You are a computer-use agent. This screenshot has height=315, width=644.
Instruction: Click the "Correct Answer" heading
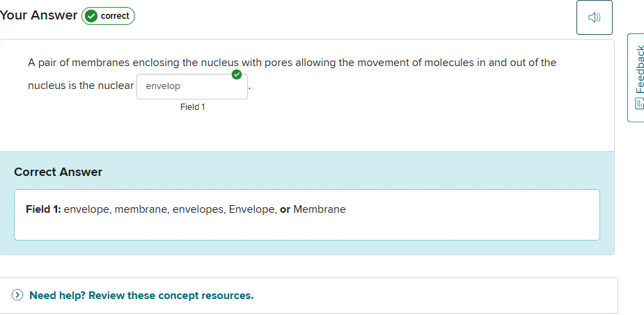click(58, 172)
